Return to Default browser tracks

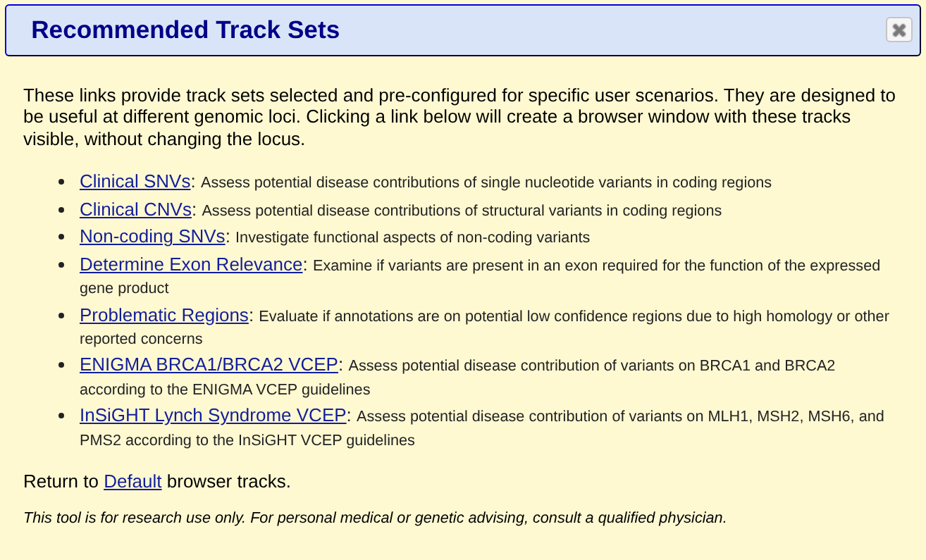pyautogui.click(x=132, y=482)
